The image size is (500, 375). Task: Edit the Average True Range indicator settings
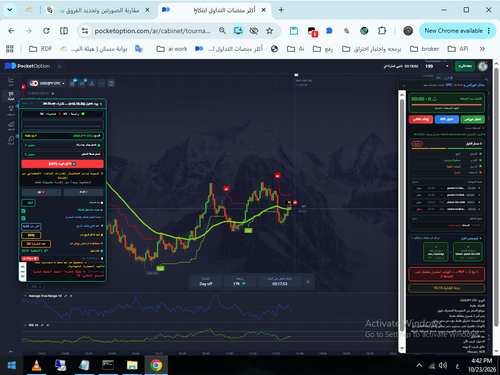pyautogui.click(x=66, y=296)
